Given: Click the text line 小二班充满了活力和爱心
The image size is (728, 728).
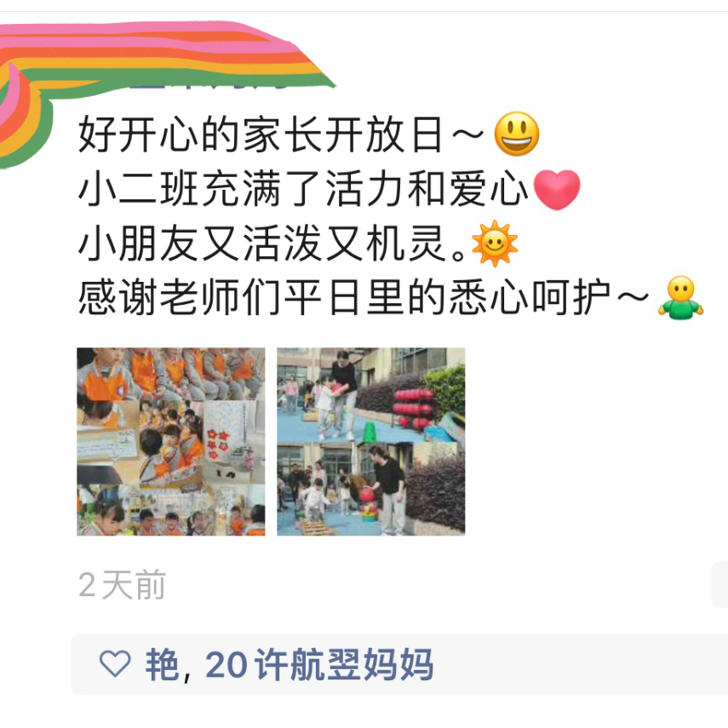Looking at the screenshot, I should [x=303, y=189].
